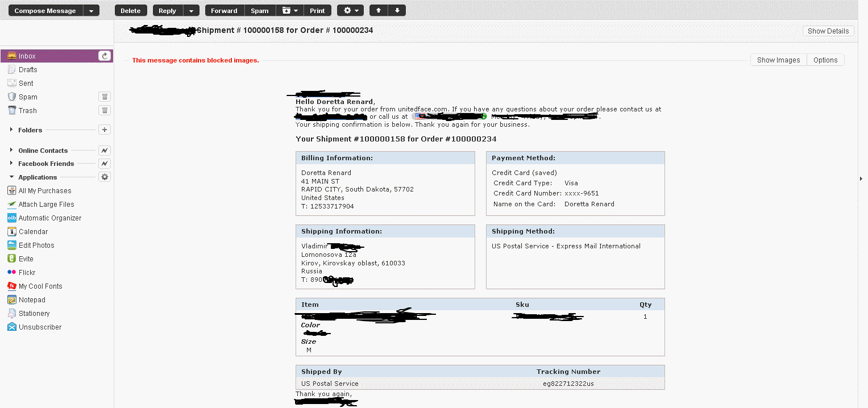Viewport: 868px width, 408px height.
Task: Click 'US Postal Service - Express Mail International'
Action: 566,246
